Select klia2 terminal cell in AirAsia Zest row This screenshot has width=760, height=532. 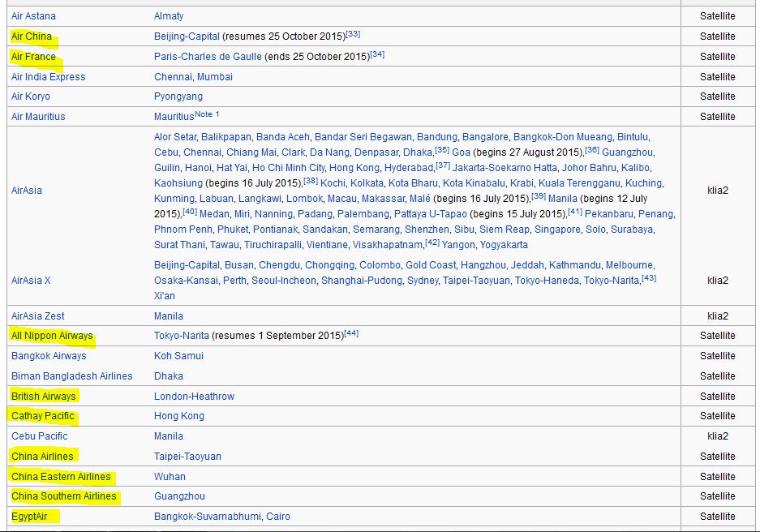717,316
